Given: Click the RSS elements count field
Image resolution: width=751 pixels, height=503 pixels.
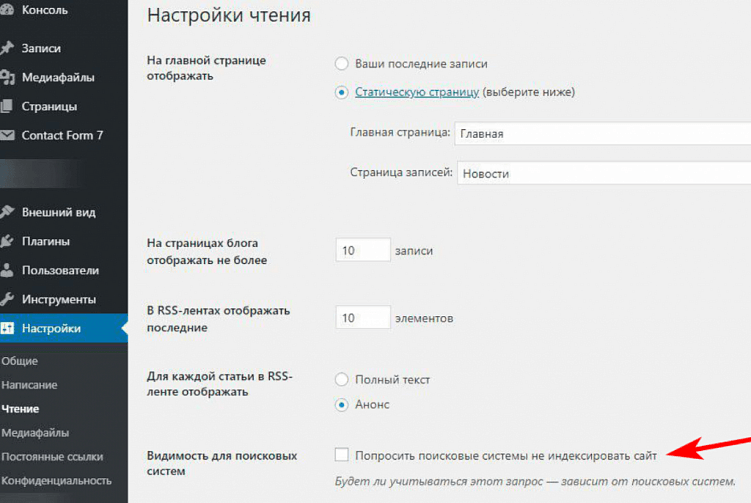Looking at the screenshot, I should coord(363,317).
